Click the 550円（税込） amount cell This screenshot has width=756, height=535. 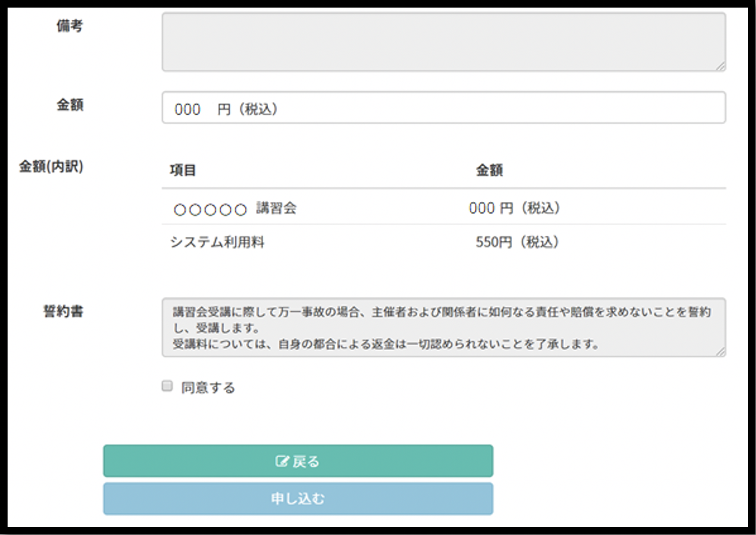(x=517, y=242)
